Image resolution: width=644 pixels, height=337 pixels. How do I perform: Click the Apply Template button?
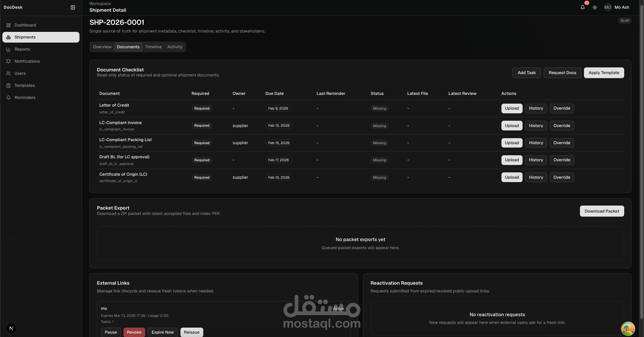pos(604,73)
